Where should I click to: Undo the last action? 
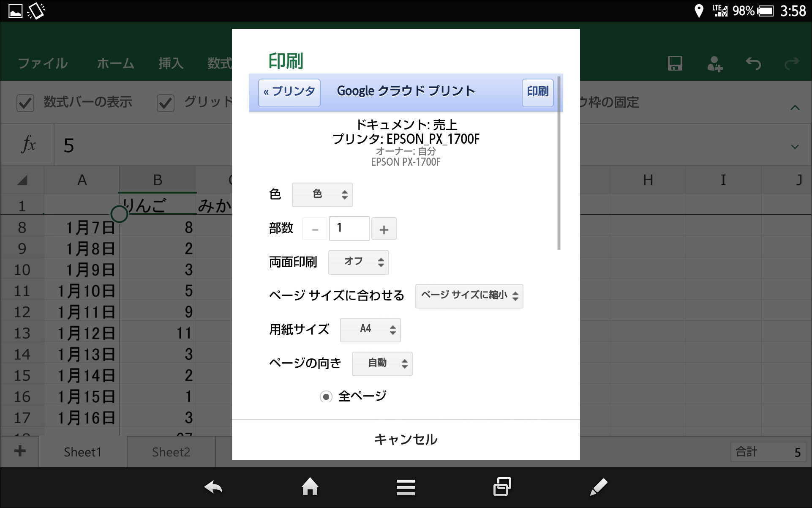coord(754,63)
